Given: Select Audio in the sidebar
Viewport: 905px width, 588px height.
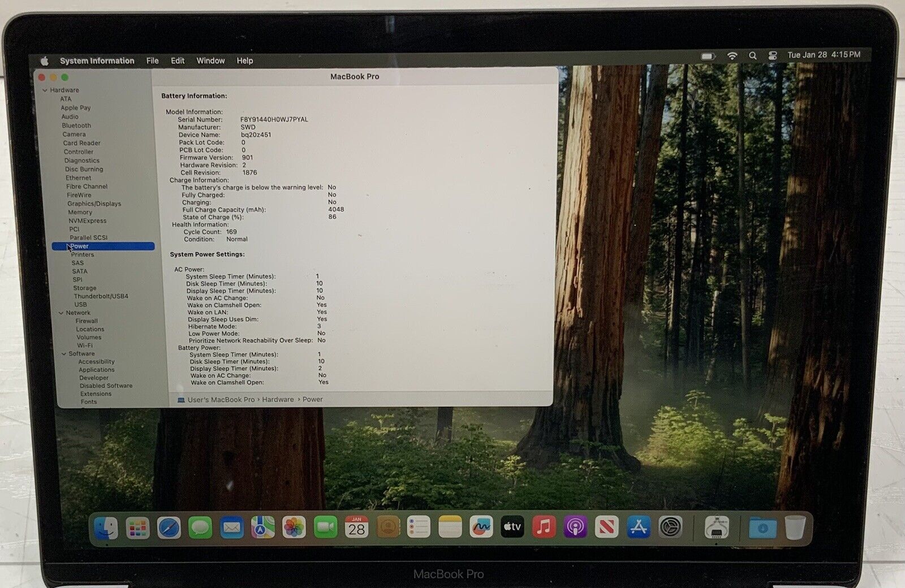Looking at the screenshot, I should (x=70, y=116).
